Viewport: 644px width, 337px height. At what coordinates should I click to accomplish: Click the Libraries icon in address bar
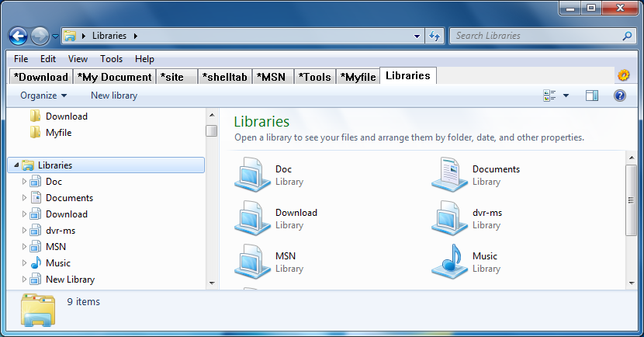(x=71, y=36)
